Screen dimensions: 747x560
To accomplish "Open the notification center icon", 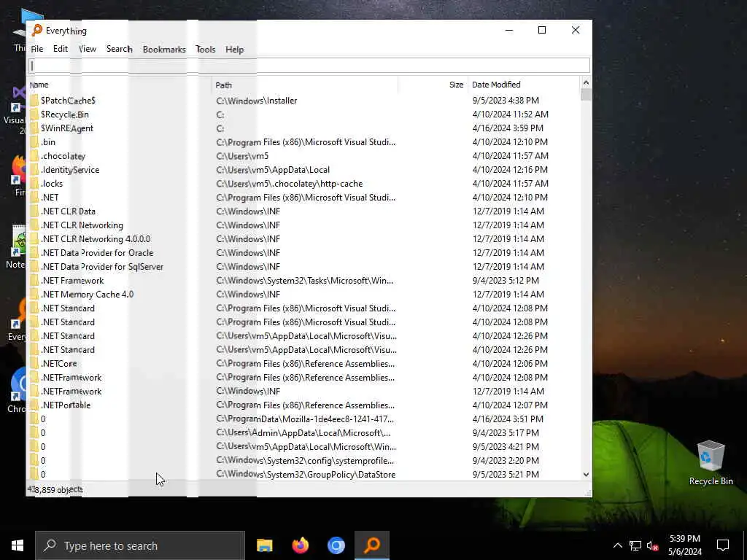I will [723, 545].
